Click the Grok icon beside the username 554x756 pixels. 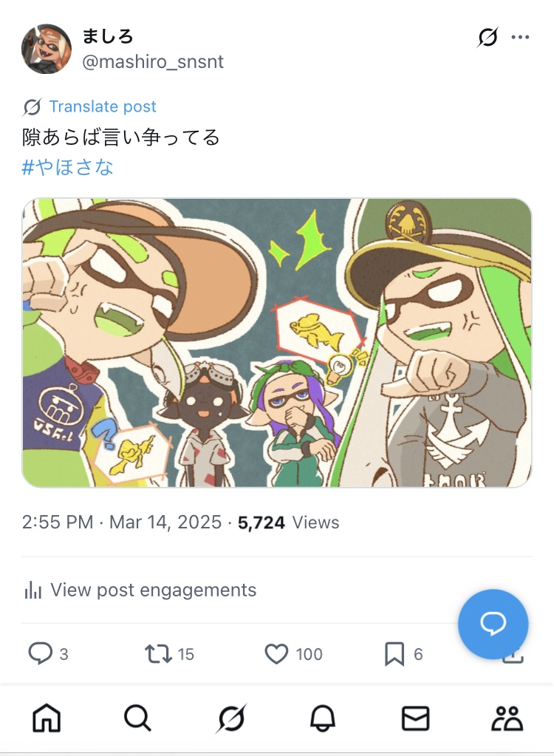click(488, 37)
